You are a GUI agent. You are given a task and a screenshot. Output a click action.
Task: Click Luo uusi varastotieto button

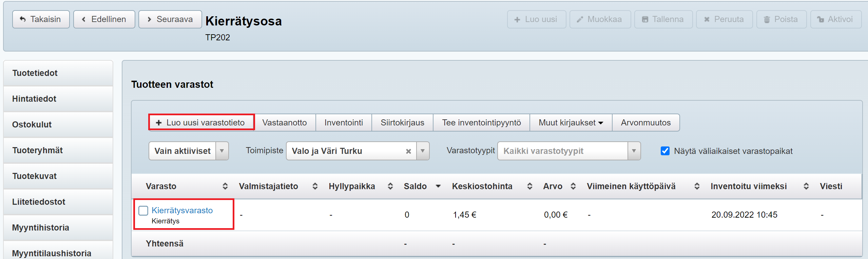point(201,123)
